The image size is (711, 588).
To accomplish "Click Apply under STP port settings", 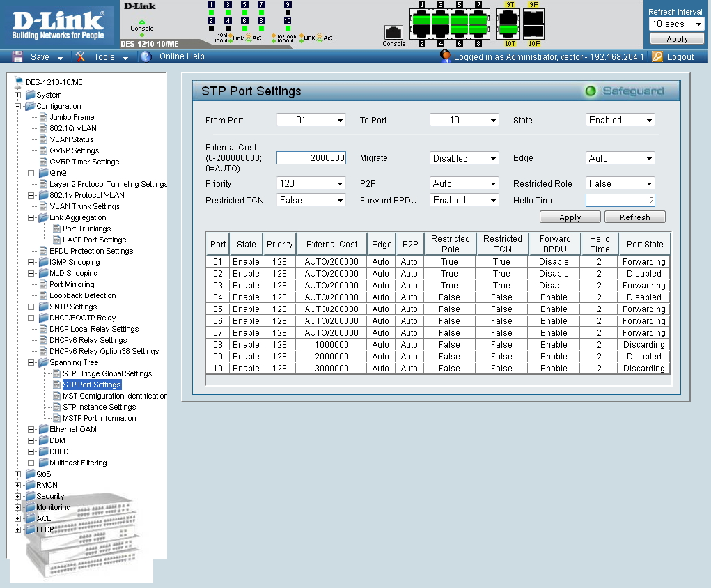I will 570,217.
